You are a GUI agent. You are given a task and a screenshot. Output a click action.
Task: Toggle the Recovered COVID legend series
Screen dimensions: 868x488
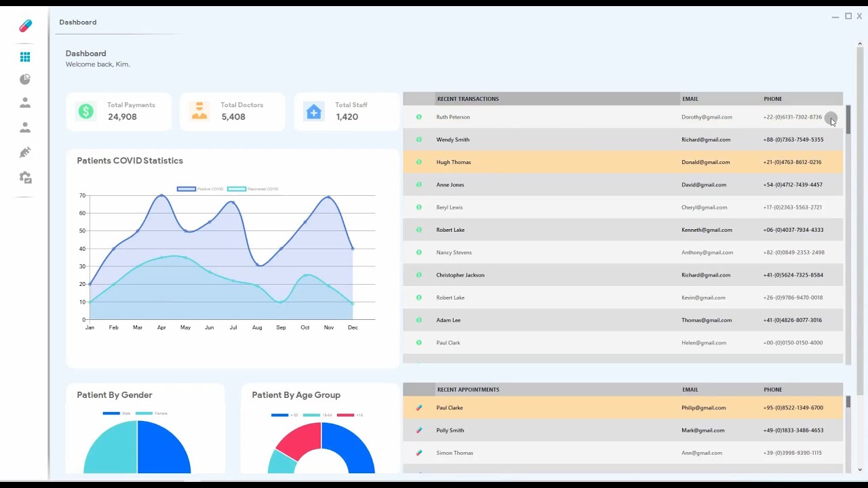[253, 189]
